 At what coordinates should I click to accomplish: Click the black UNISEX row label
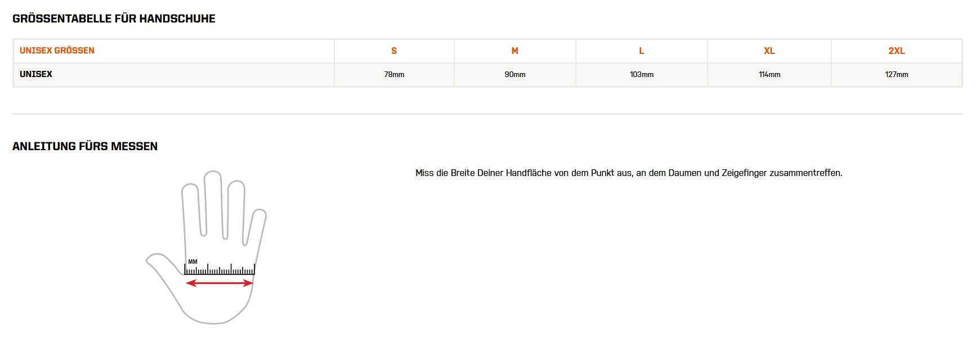[x=36, y=74]
